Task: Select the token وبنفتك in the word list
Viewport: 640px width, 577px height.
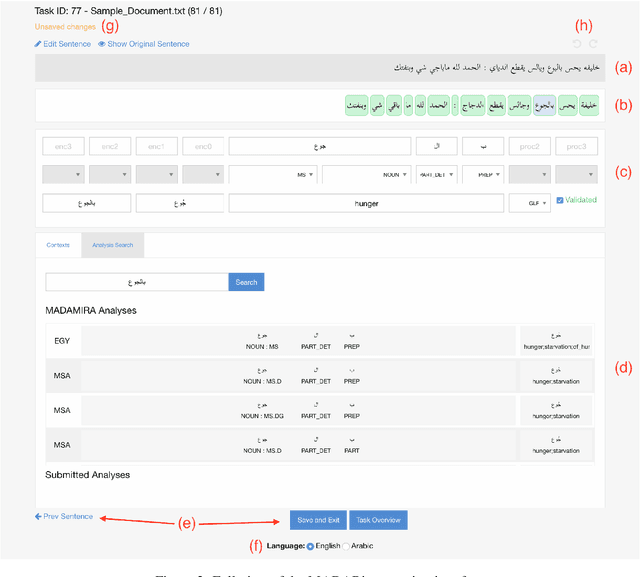Action: click(357, 106)
